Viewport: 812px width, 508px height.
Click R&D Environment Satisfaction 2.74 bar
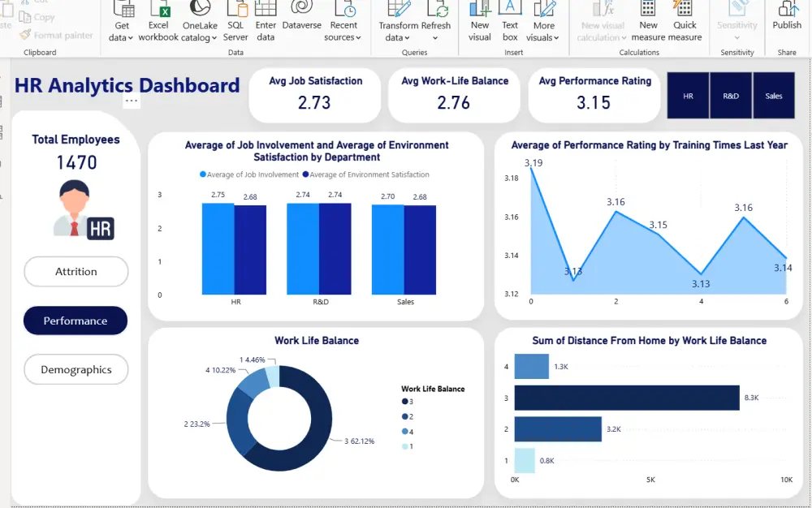pos(335,249)
